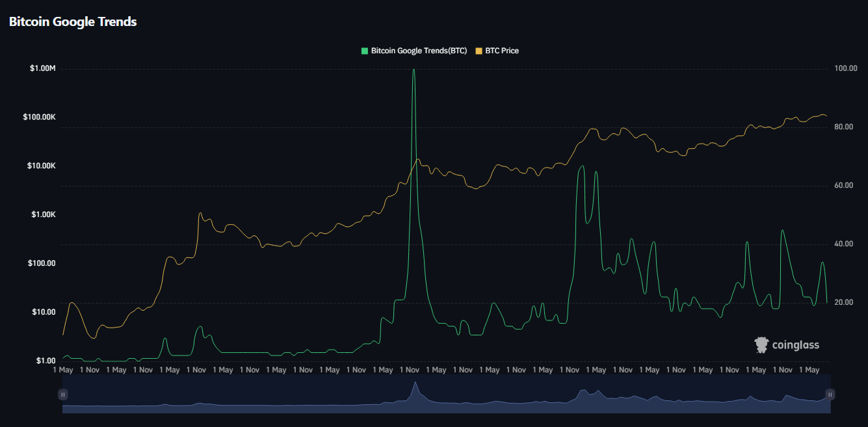Image resolution: width=868 pixels, height=427 pixels.
Task: Click the 100.00 right axis label
Action: (845, 68)
